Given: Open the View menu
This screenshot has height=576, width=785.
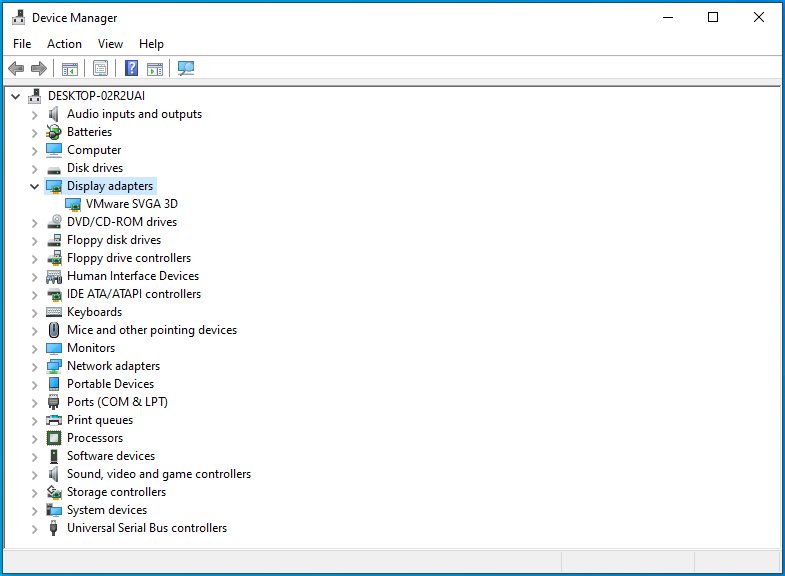Looking at the screenshot, I should 110,44.
